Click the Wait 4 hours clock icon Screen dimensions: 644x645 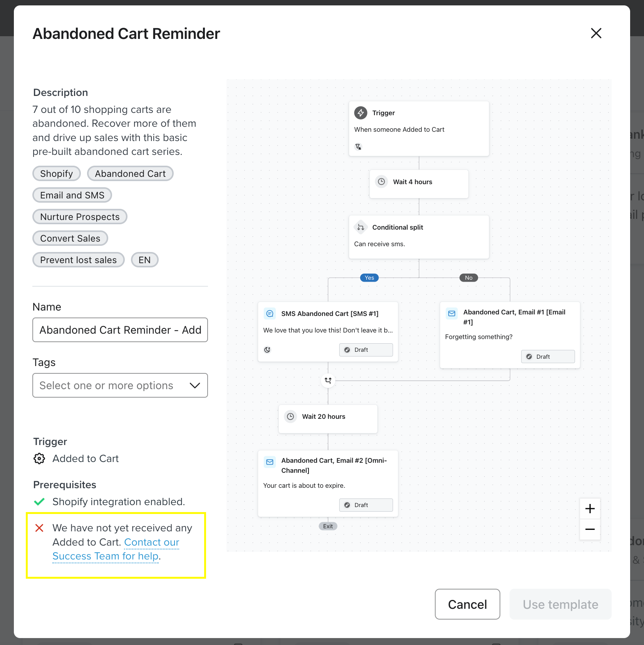(x=381, y=181)
